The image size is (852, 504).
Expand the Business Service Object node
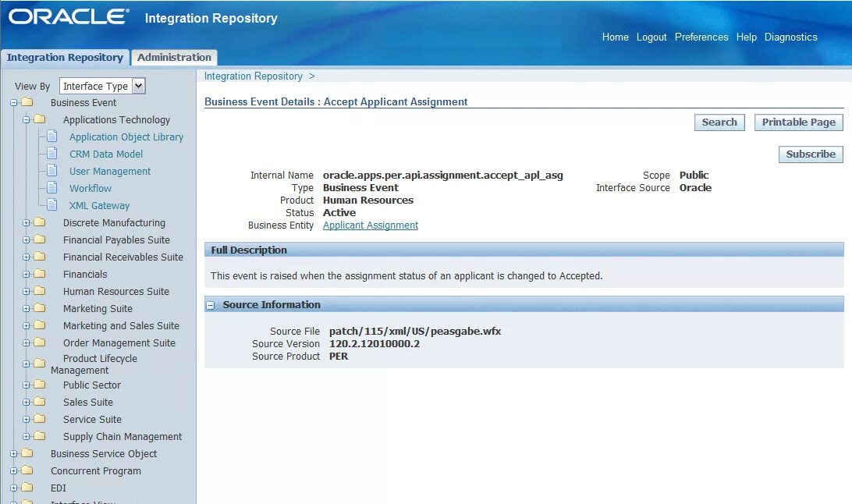click(14, 453)
